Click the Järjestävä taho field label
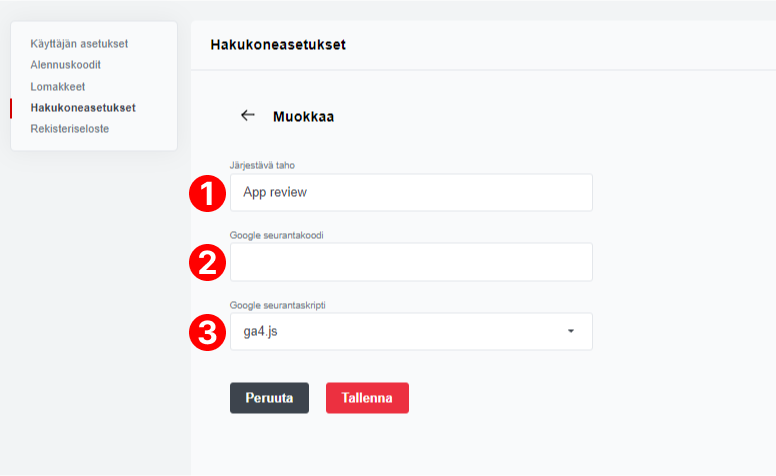The height and width of the screenshot is (476, 776). click(262, 165)
